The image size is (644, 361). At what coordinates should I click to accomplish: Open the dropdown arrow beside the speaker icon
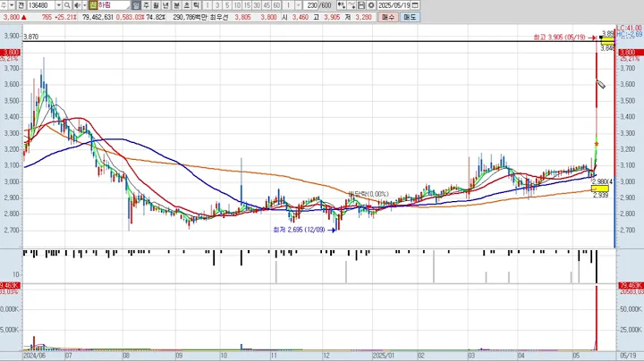click(x=85, y=5)
